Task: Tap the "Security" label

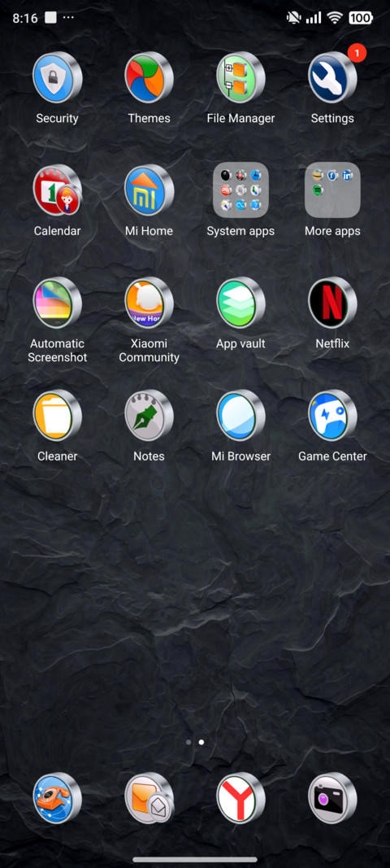Action: click(57, 118)
